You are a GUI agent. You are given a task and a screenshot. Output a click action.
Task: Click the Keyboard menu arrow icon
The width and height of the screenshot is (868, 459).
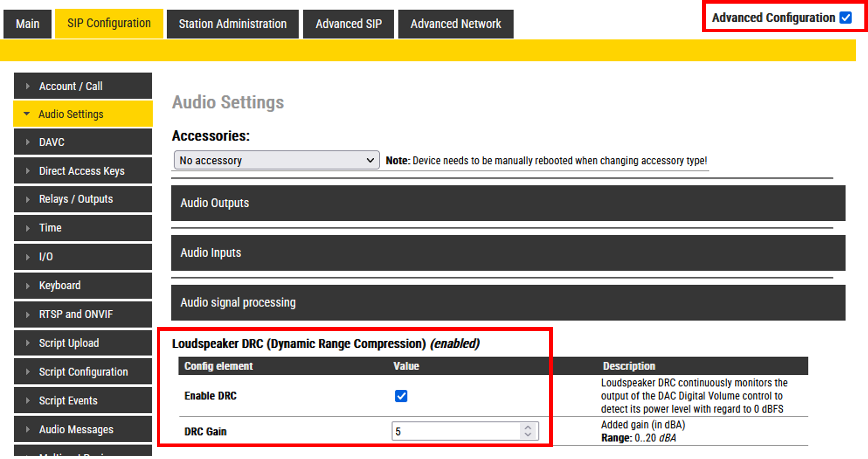coord(28,286)
